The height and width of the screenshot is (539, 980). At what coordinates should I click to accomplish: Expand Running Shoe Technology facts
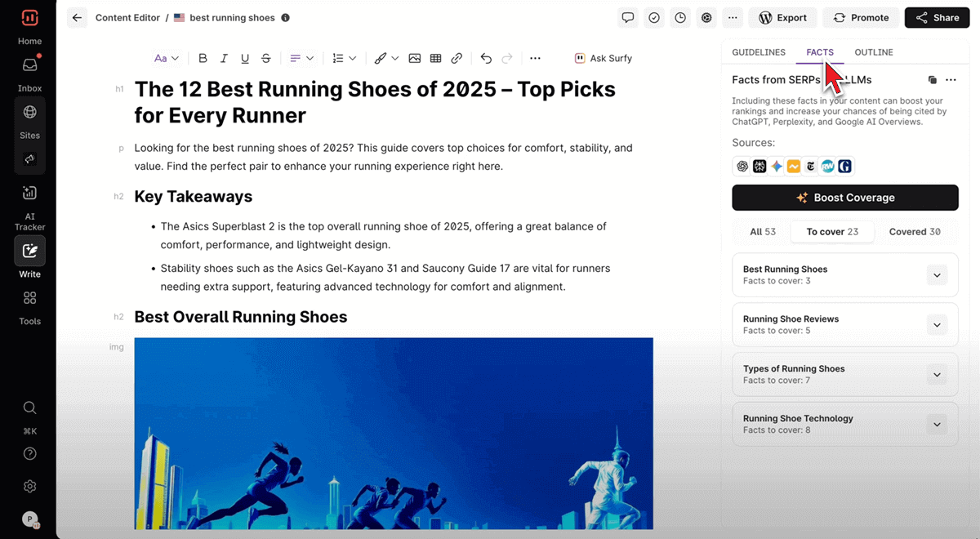[x=937, y=425]
